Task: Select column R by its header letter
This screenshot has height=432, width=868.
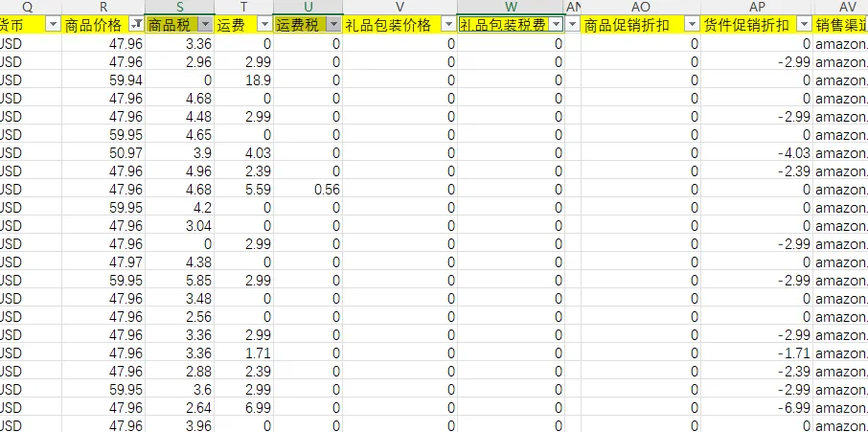Action: [x=103, y=7]
